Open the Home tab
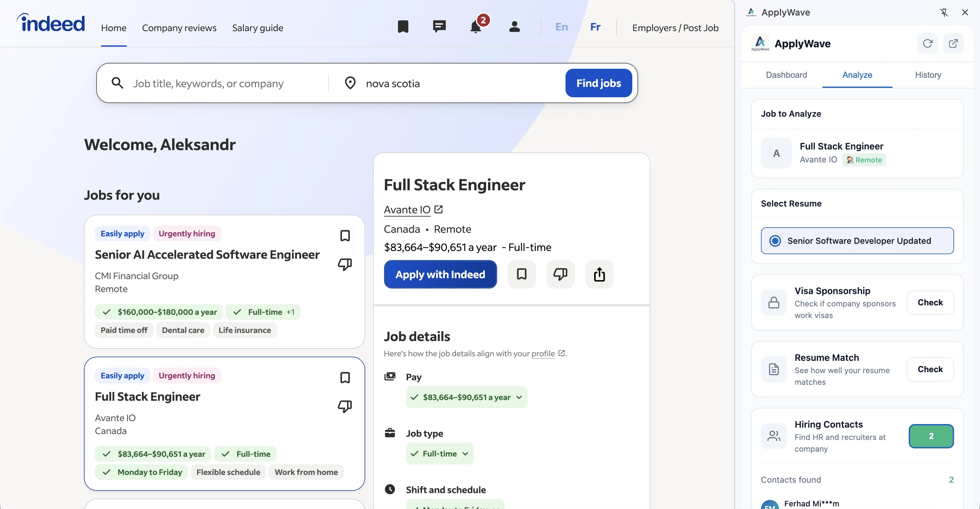The height and width of the screenshot is (509, 980). (x=114, y=28)
